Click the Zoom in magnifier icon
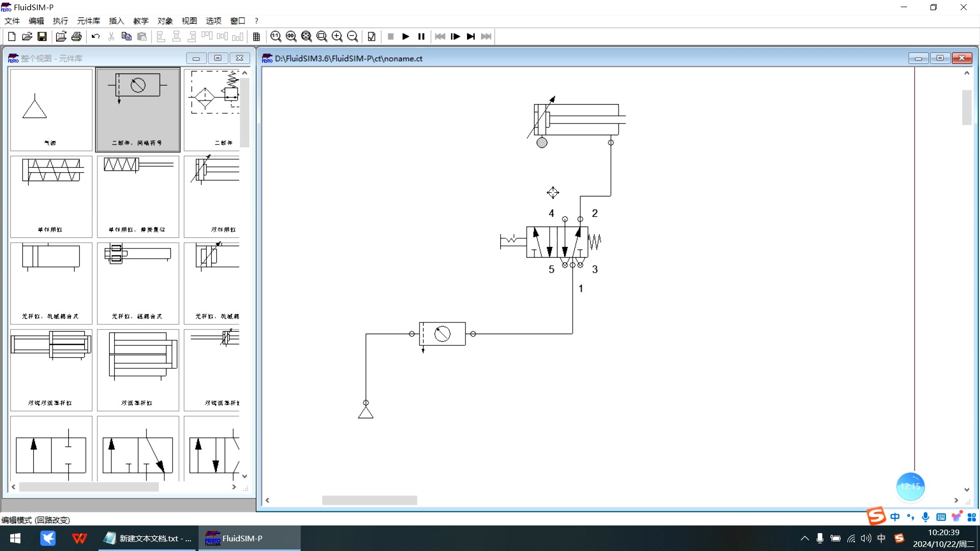980x551 pixels. pyautogui.click(x=337, y=36)
